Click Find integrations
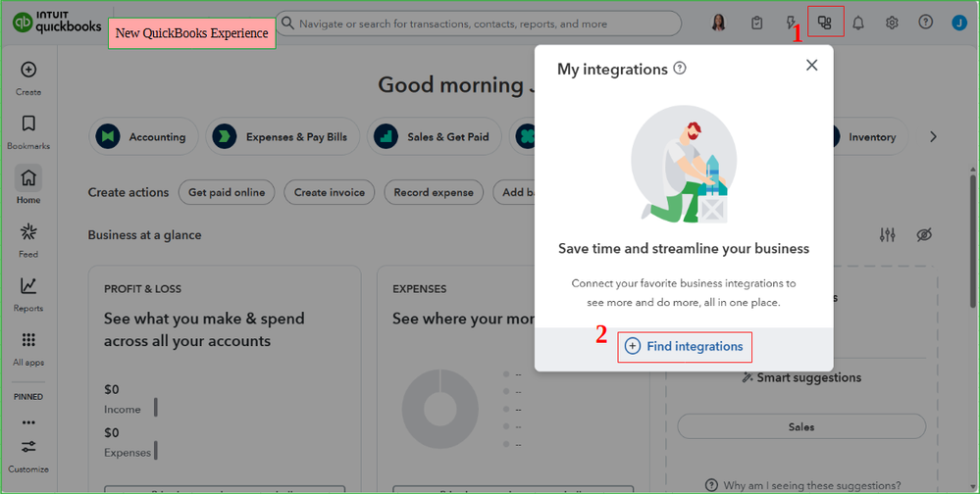This screenshot has height=494, width=980. click(685, 347)
